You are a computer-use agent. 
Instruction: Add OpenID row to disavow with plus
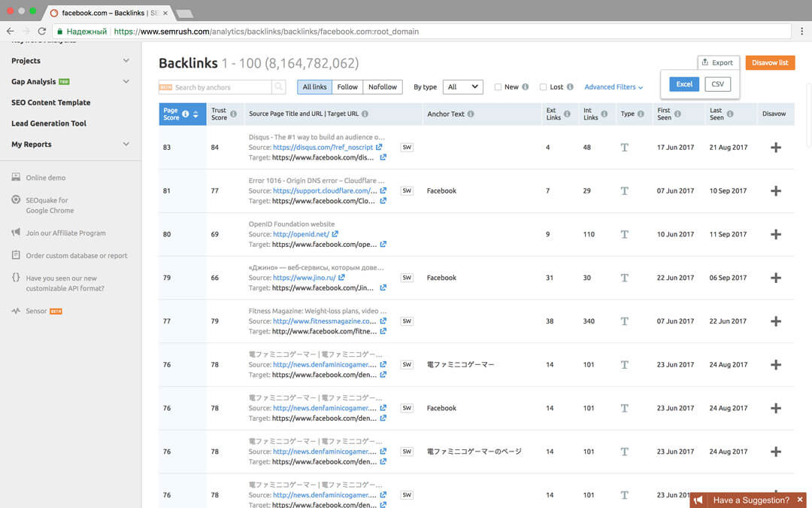tap(776, 235)
